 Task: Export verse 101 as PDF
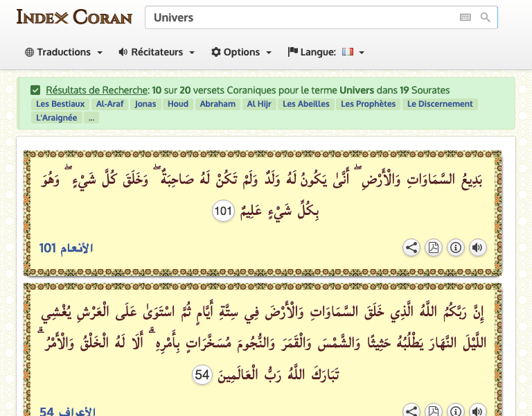click(434, 248)
